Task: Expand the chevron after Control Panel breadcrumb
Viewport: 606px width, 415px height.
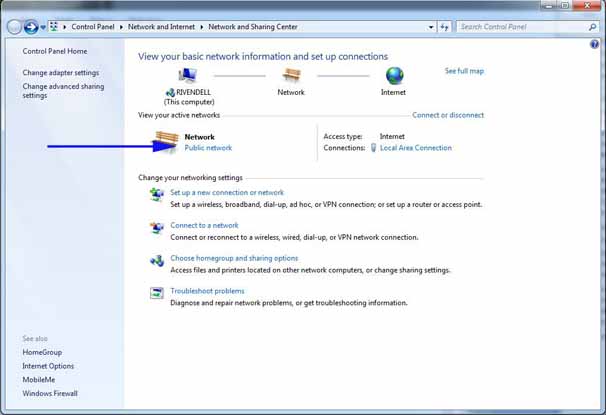Action: [x=121, y=27]
